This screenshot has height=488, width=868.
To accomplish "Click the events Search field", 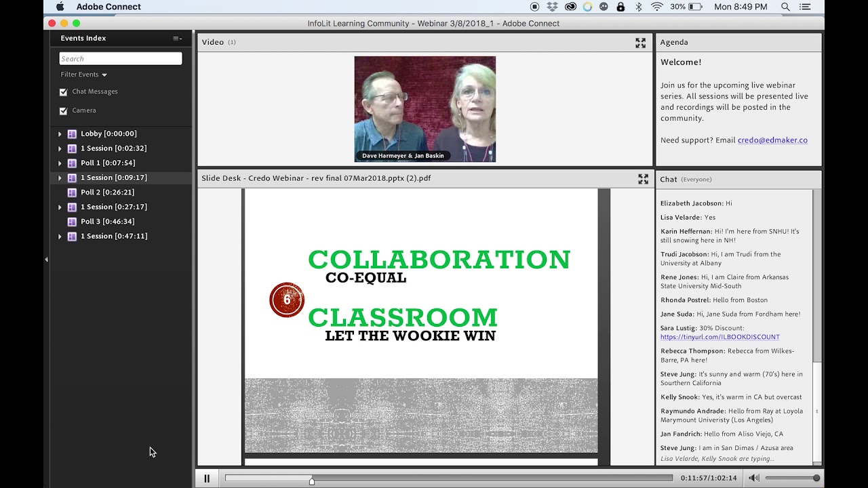I will (x=121, y=59).
